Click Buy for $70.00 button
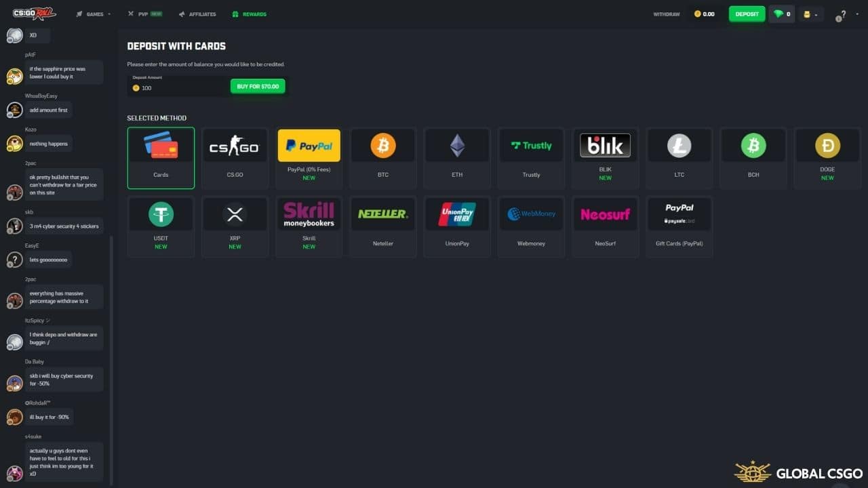The height and width of the screenshot is (488, 868). pos(258,87)
